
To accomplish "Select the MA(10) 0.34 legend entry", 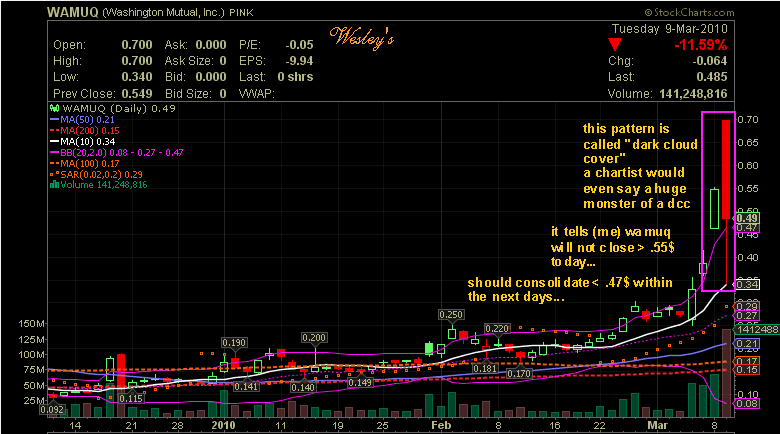I will click(83, 141).
